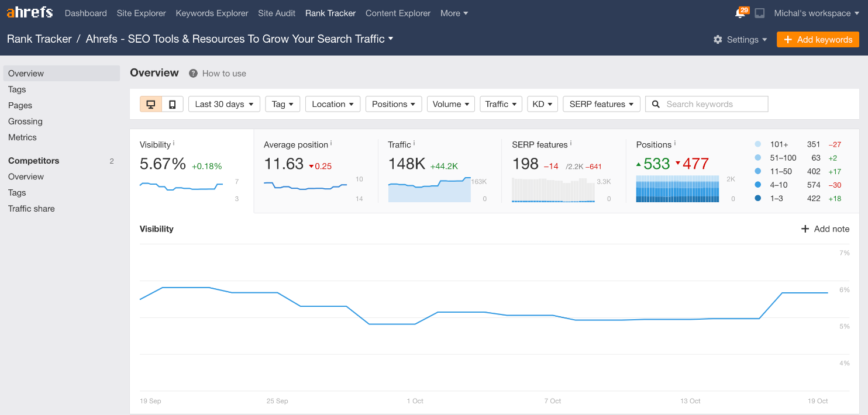Click the Average position info icon
Viewport: 868px width, 415px height.
coord(331,143)
